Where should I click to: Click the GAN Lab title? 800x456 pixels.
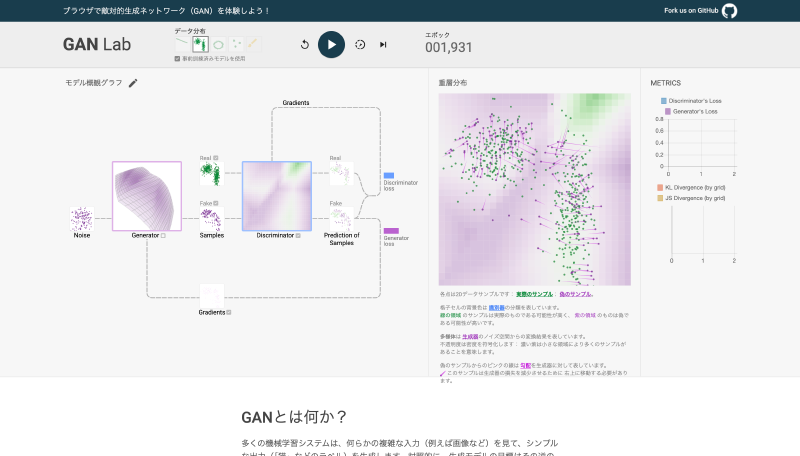point(97,45)
